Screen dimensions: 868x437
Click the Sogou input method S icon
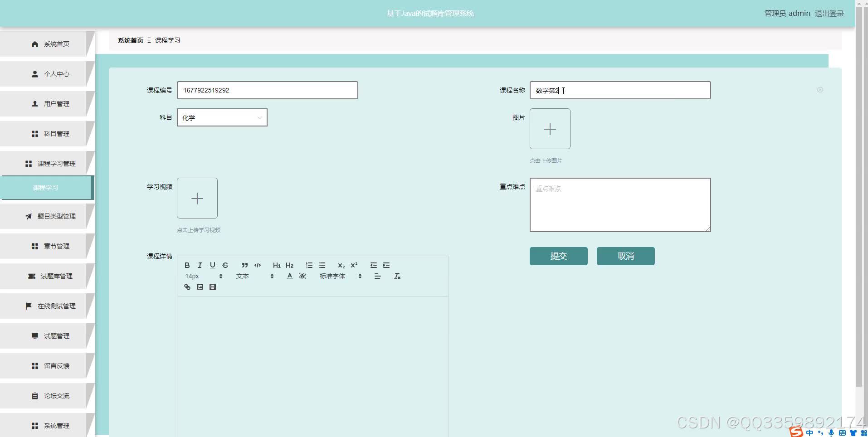(x=796, y=432)
